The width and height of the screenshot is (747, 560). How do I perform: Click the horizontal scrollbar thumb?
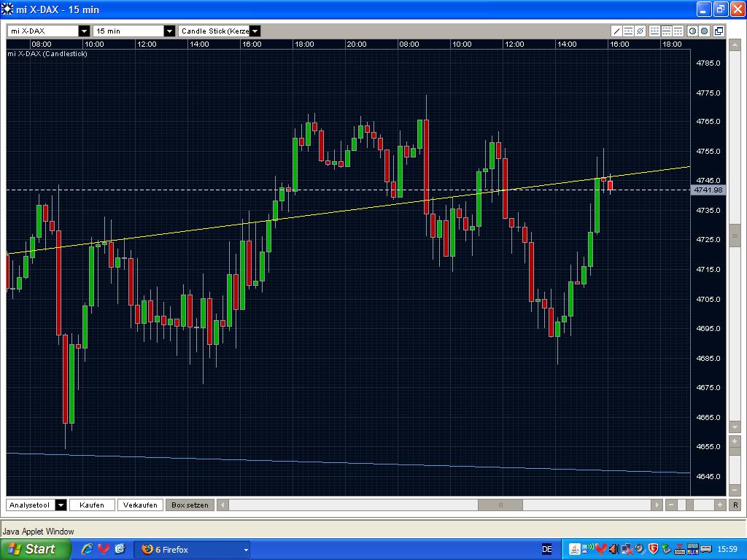pyautogui.click(x=500, y=505)
